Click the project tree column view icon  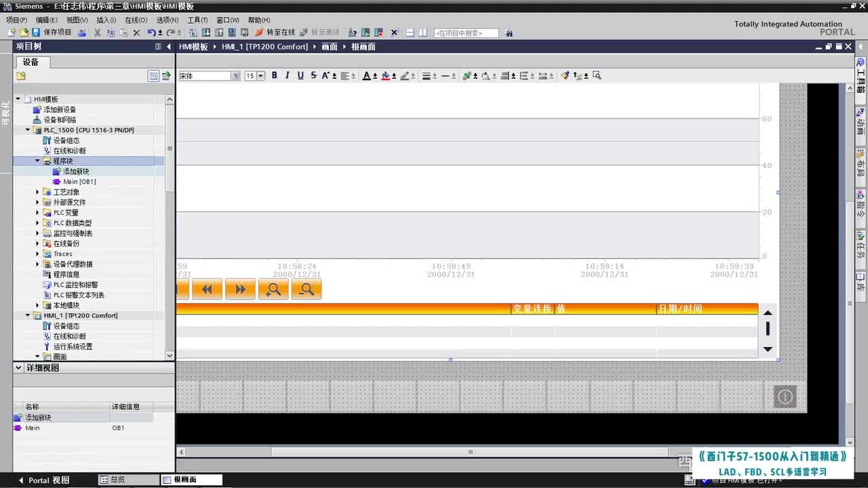click(153, 76)
